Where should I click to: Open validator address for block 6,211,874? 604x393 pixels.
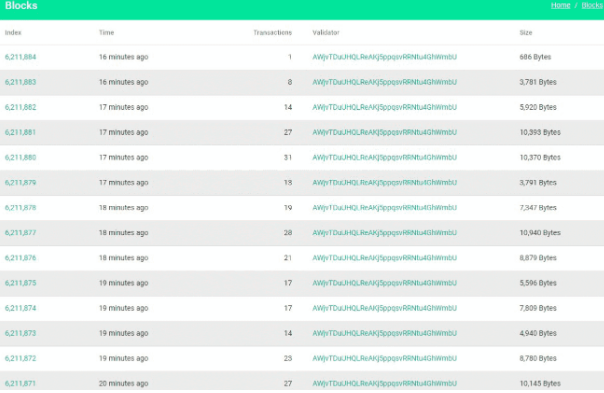tap(384, 308)
